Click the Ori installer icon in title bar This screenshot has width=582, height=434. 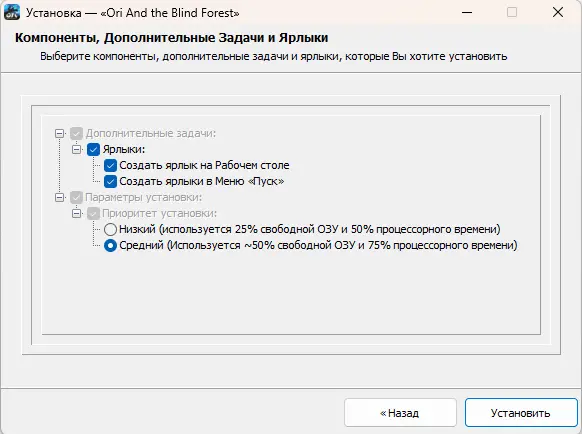point(12,12)
